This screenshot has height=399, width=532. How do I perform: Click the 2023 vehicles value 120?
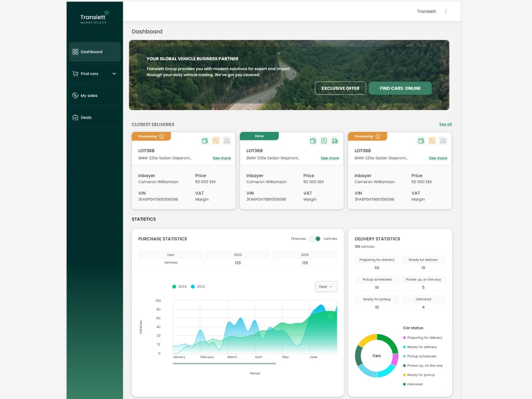237,263
